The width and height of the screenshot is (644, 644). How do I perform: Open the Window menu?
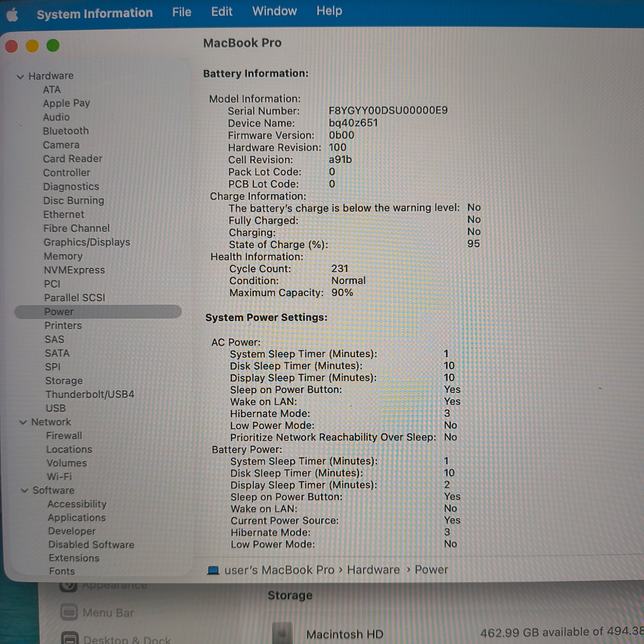tap(274, 11)
